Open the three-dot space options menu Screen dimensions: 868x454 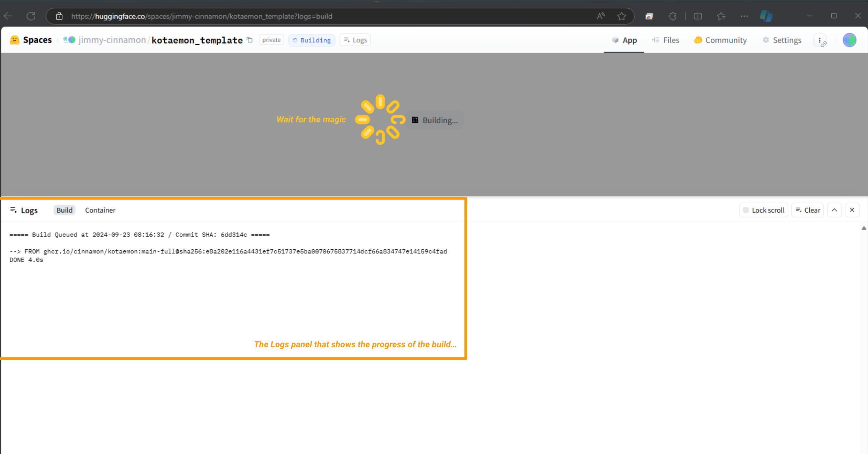[820, 40]
